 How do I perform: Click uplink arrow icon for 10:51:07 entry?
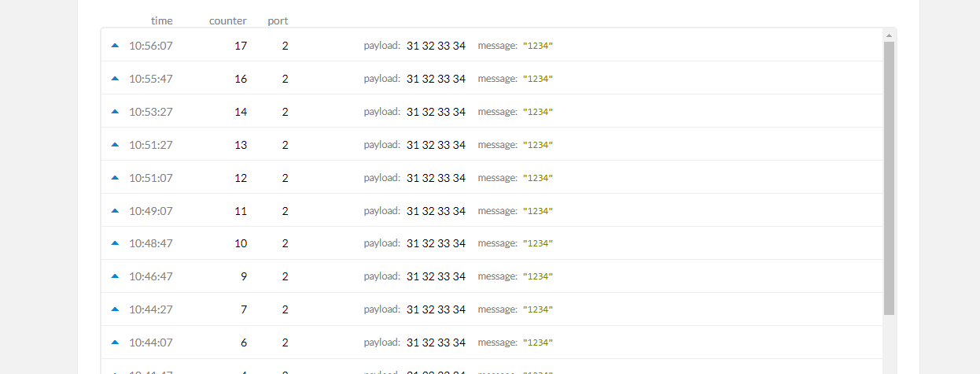[115, 178]
